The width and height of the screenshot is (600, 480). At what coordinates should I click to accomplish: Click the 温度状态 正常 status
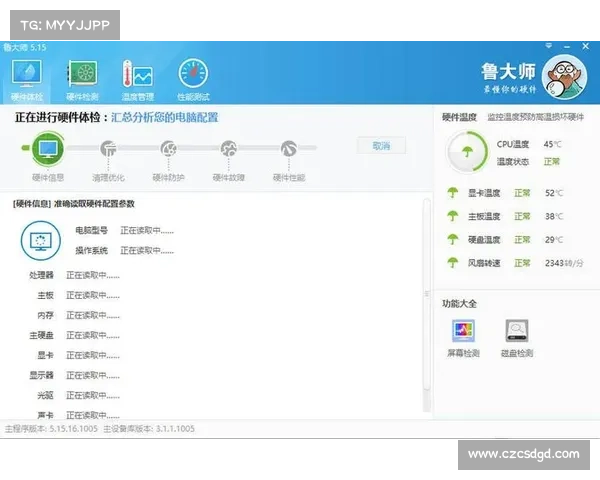pyautogui.click(x=551, y=162)
